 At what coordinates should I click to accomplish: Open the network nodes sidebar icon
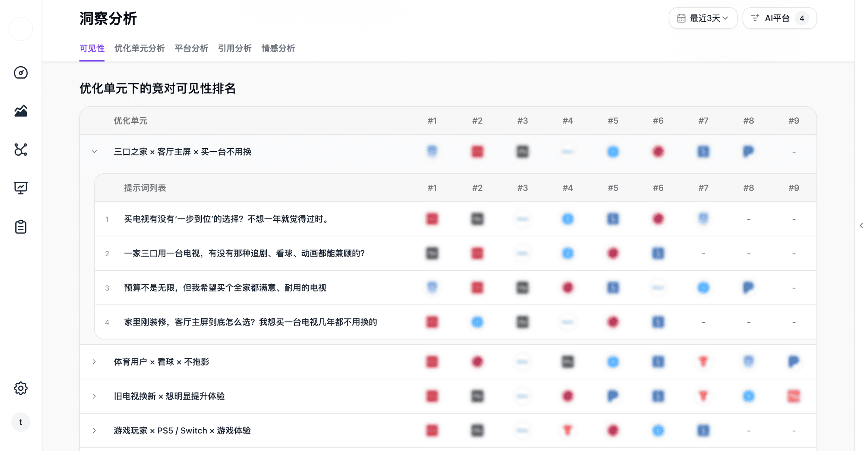click(20, 149)
